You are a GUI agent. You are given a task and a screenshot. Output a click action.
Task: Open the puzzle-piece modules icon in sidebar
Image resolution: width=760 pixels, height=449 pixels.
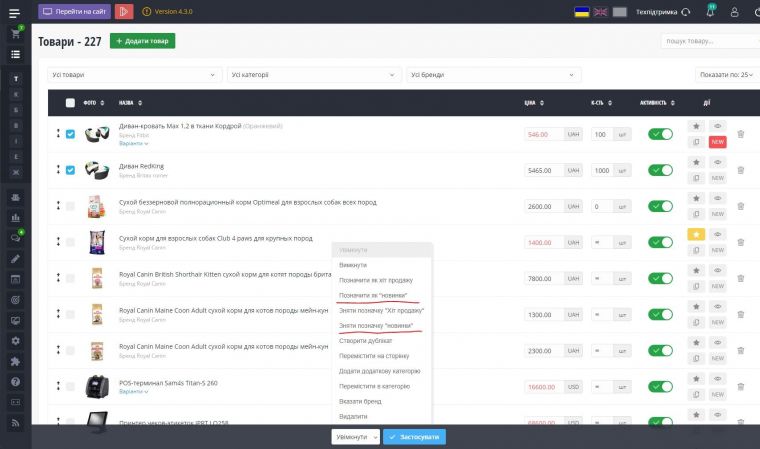(x=15, y=361)
